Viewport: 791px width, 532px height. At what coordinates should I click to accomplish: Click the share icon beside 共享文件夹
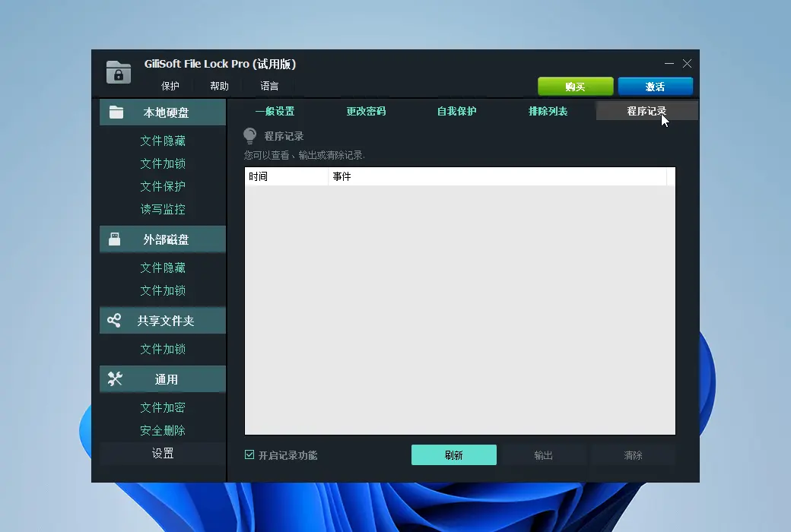tap(114, 320)
